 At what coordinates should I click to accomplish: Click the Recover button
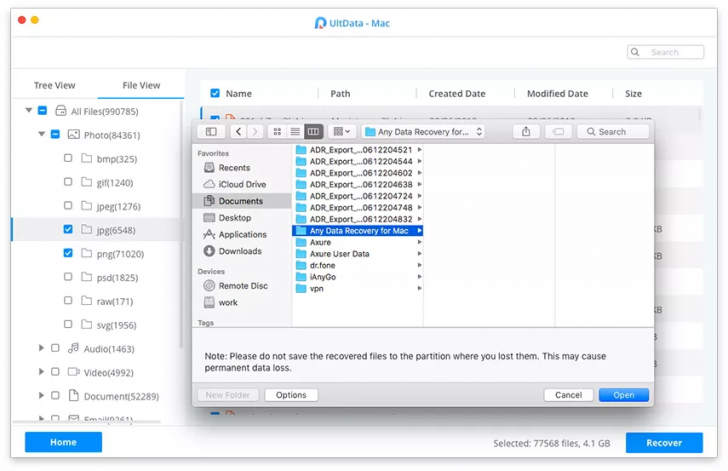[x=664, y=443]
